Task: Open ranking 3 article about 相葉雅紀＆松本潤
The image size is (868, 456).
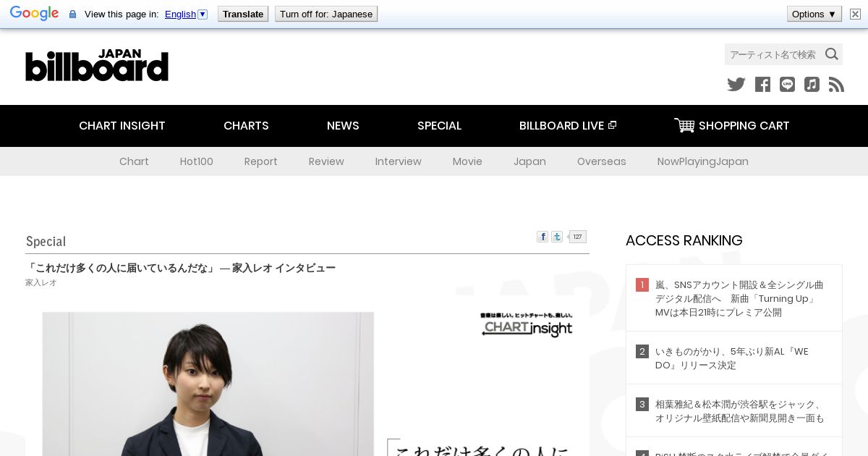Action: 739,411
